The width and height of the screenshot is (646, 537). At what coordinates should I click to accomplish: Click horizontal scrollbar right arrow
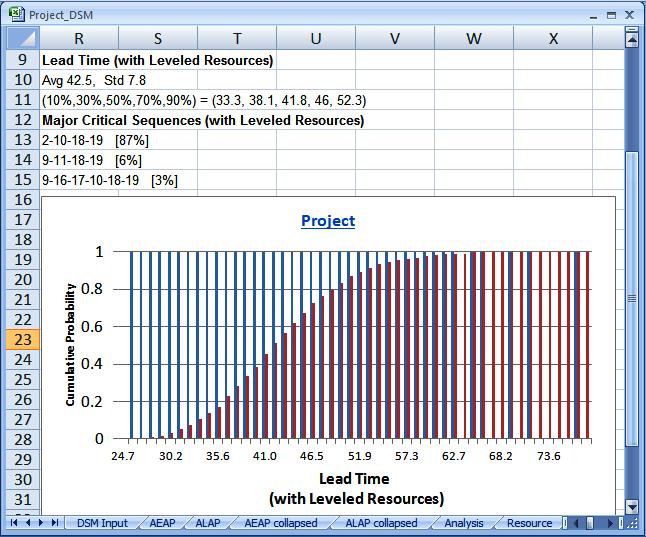point(611,523)
